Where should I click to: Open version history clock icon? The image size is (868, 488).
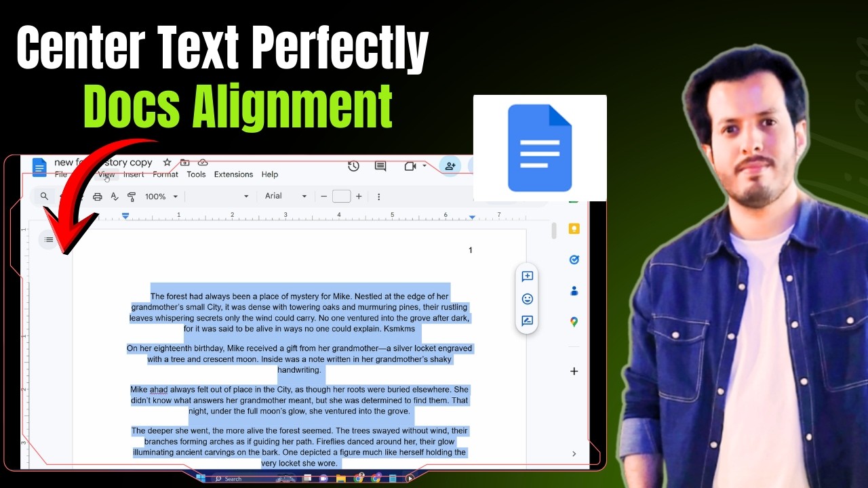click(353, 166)
